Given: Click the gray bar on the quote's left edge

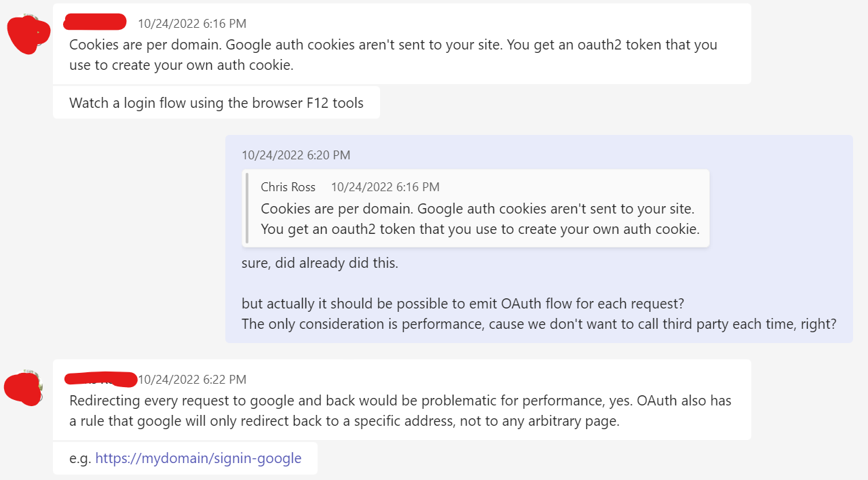Looking at the screenshot, I should tap(246, 208).
